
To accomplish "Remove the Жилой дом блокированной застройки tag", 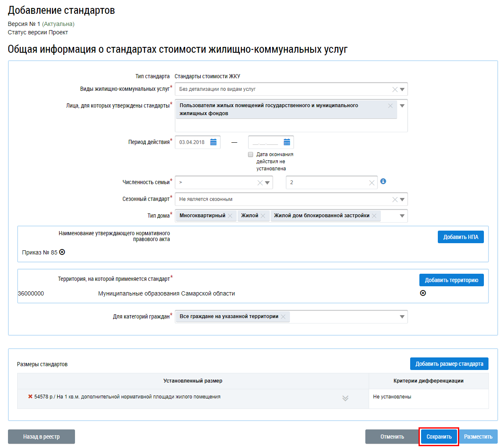I will point(374,216).
